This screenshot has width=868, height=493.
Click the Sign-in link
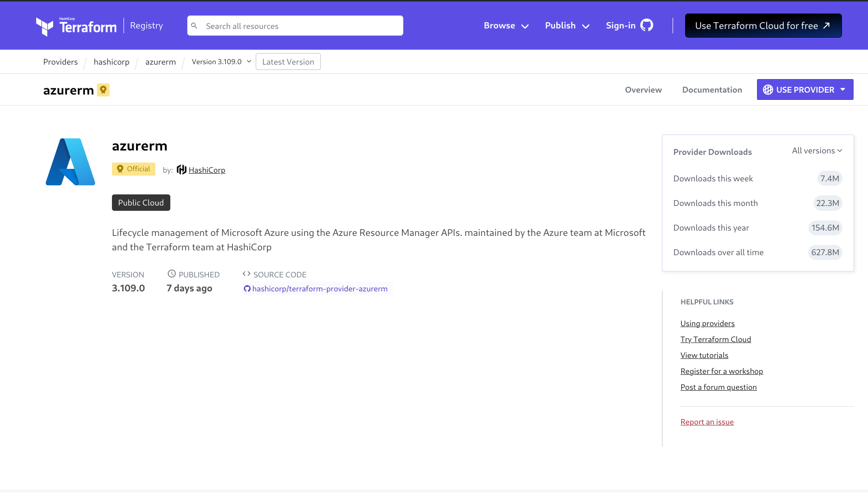pos(630,25)
